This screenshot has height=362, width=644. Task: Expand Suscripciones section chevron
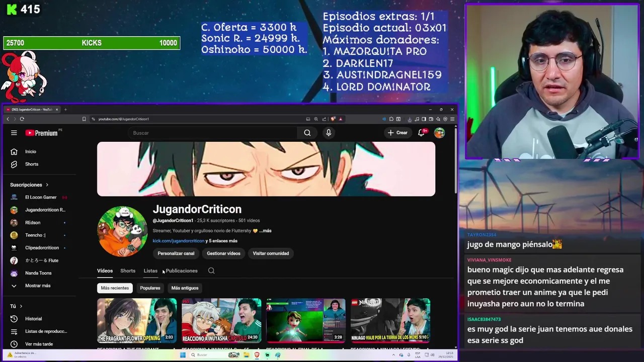47,185
